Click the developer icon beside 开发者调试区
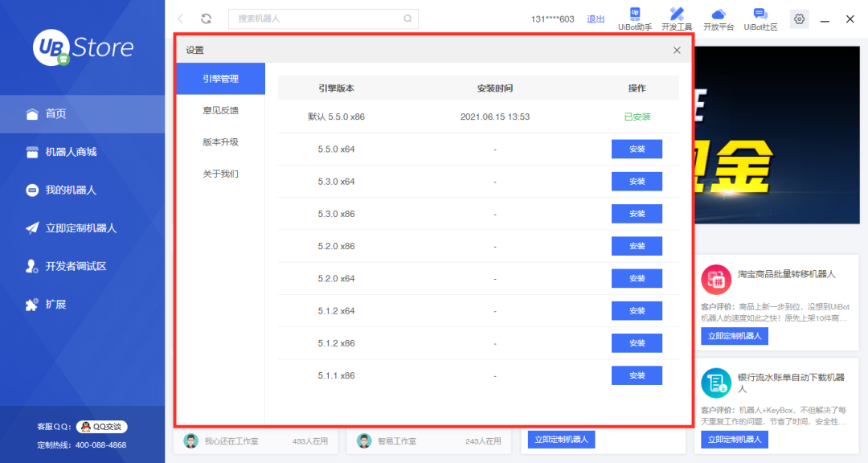 tap(32, 266)
